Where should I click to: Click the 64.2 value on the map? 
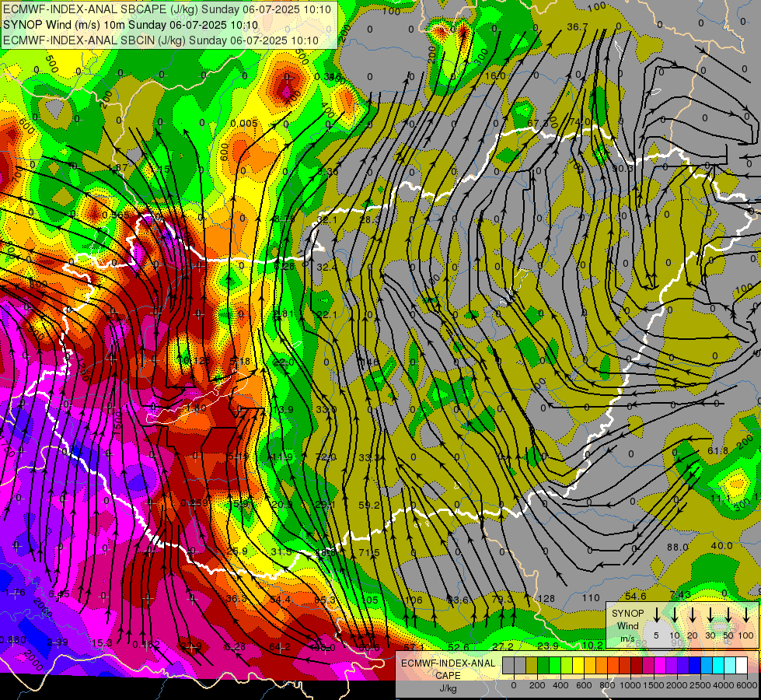click(x=280, y=647)
